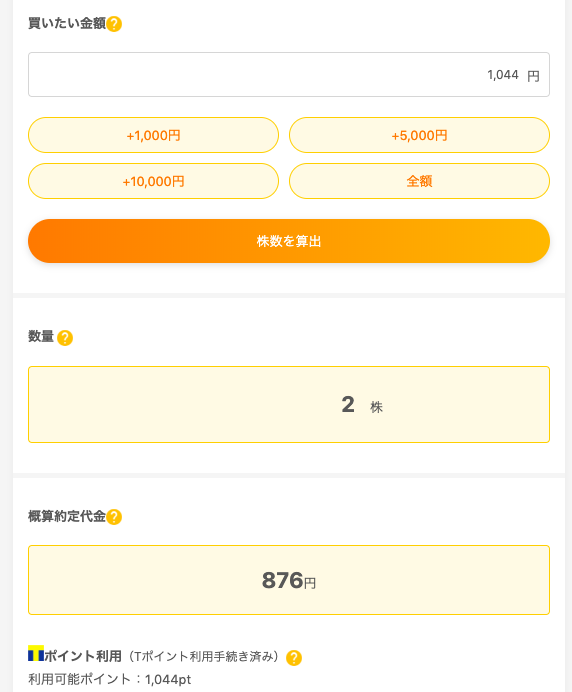Open the ポイント利用 help question mark
This screenshot has width=572, height=692.
click(x=294, y=658)
